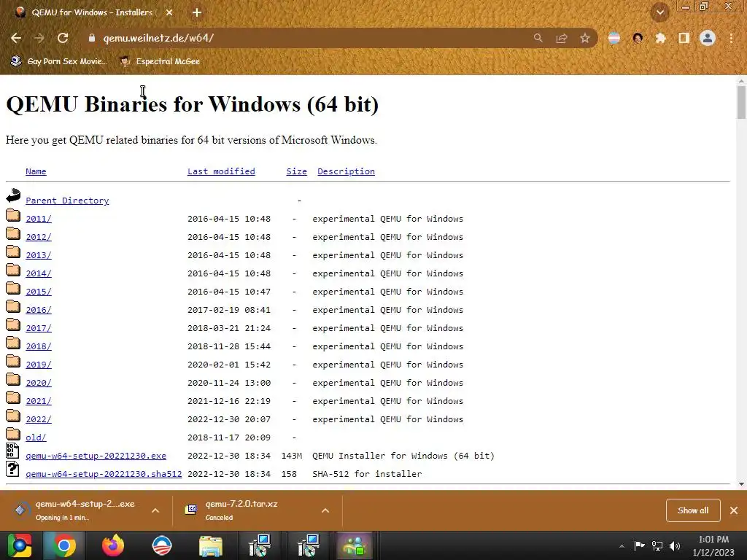Click the page vertical scrollbar thumb
747x560 pixels.
(741, 102)
